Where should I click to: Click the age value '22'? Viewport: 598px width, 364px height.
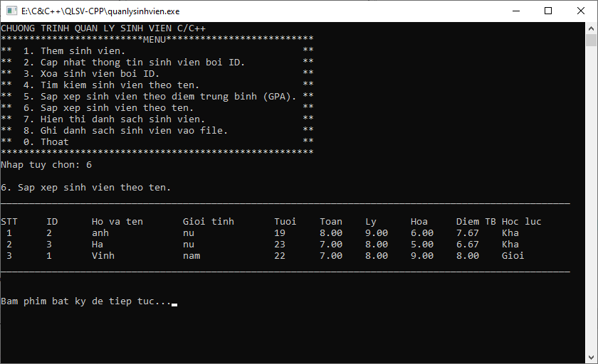pyautogui.click(x=280, y=255)
